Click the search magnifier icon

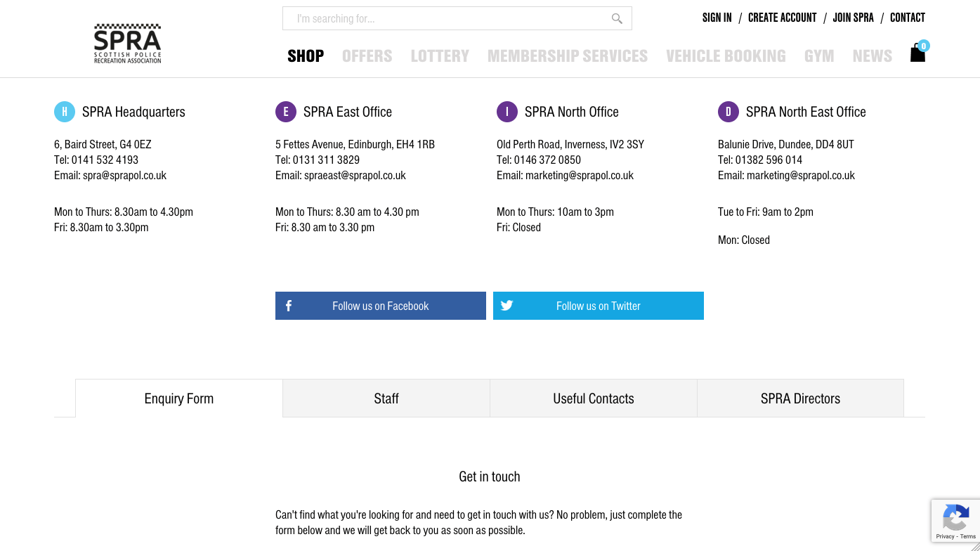pyautogui.click(x=617, y=19)
